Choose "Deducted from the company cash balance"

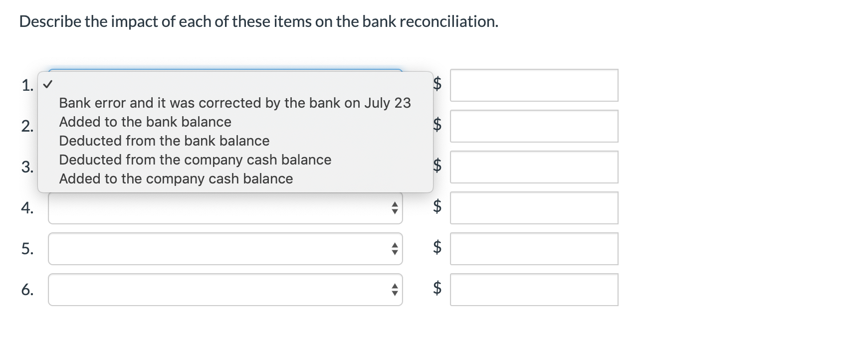point(195,160)
